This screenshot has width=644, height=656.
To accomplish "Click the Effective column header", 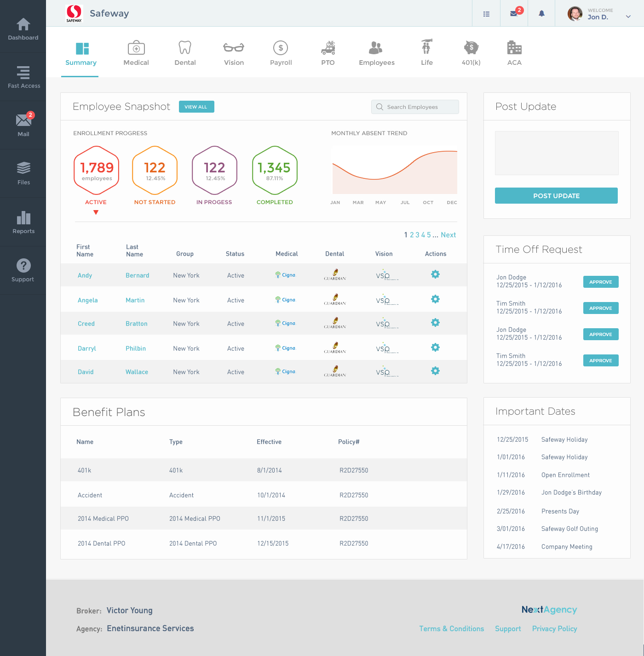I will [x=269, y=442].
